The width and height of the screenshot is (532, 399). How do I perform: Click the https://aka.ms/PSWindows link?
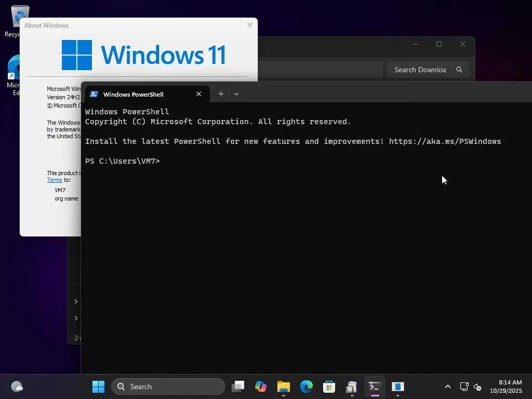click(x=445, y=141)
